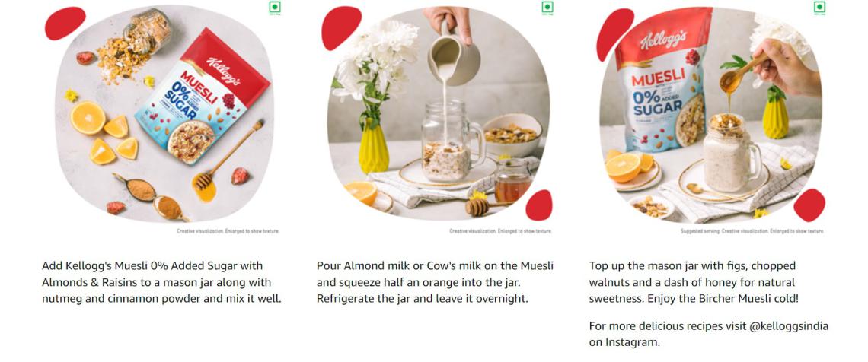Click the red blob beside the spilled muesli jar

(x=65, y=24)
